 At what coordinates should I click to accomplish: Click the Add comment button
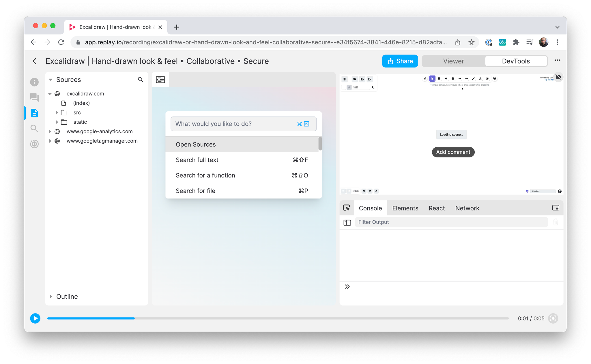(453, 152)
